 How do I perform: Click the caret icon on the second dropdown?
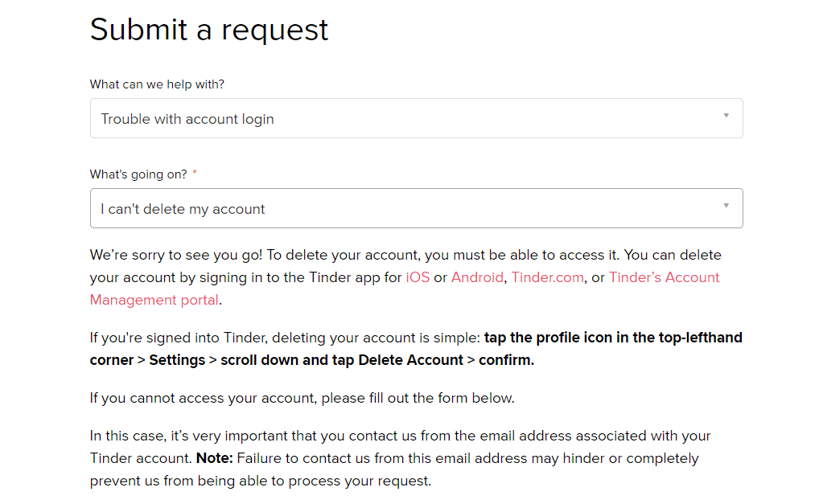point(726,208)
